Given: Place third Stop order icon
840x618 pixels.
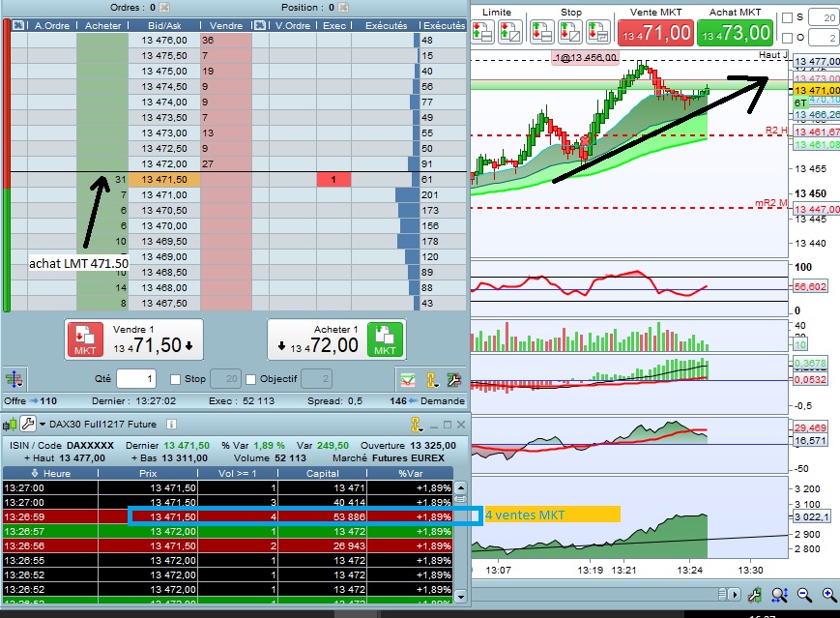Looking at the screenshot, I should [x=597, y=32].
